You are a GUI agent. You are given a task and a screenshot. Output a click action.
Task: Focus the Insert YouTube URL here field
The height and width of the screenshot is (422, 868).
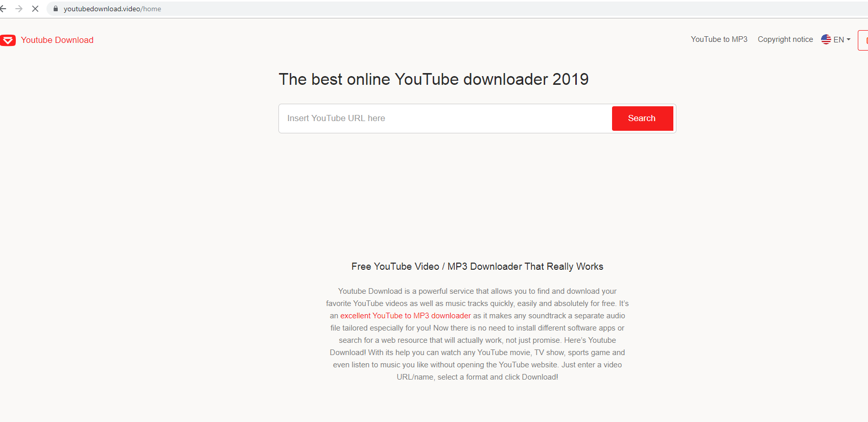444,119
